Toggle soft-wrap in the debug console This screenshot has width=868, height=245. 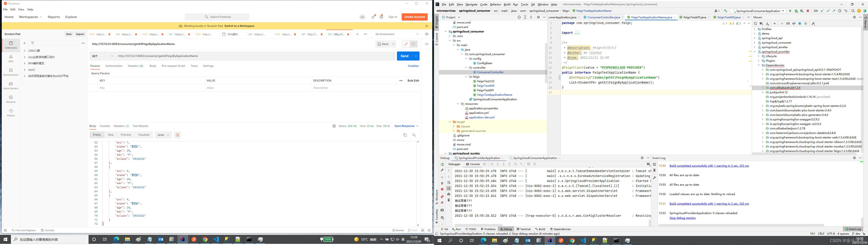pyautogui.click(x=448, y=182)
